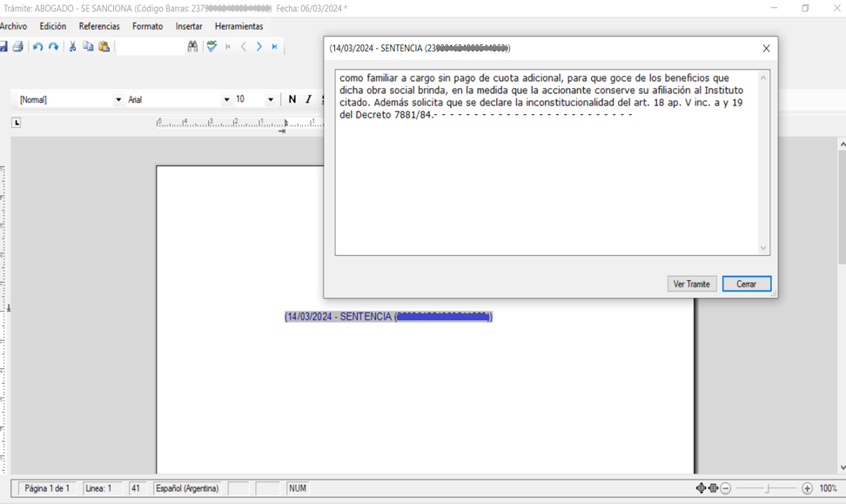
Task: Open the Referencias menu
Action: (99, 26)
